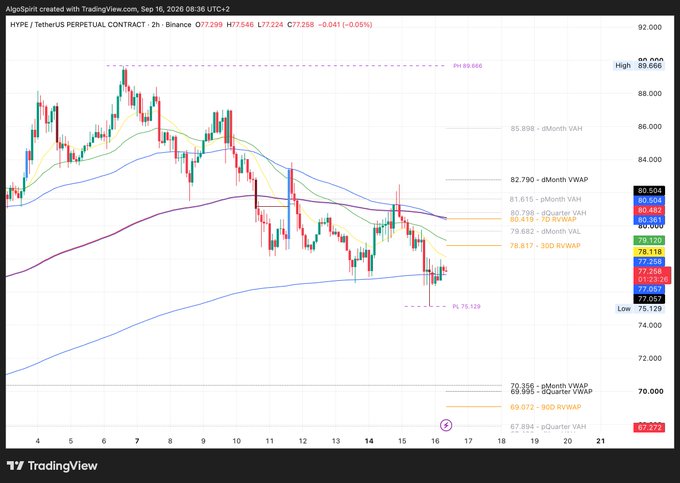The image size is (680, 483).
Task: Click the black 80.504 price tag
Action: tap(649, 191)
